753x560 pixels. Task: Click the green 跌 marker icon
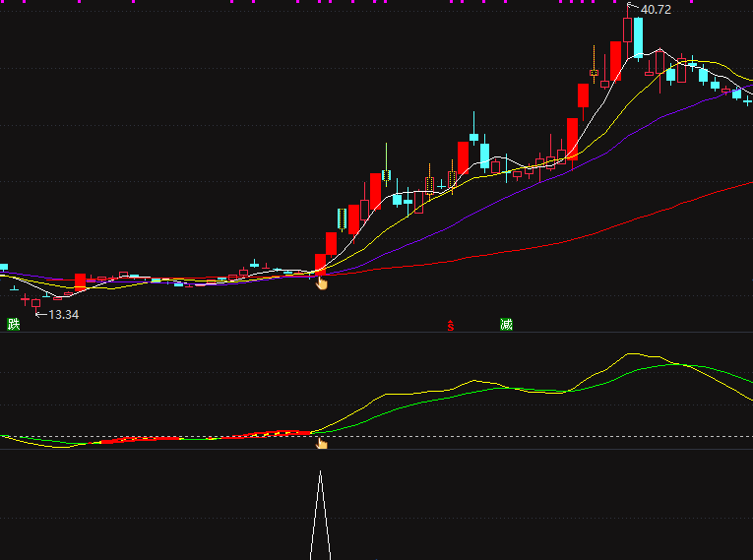pyautogui.click(x=14, y=325)
